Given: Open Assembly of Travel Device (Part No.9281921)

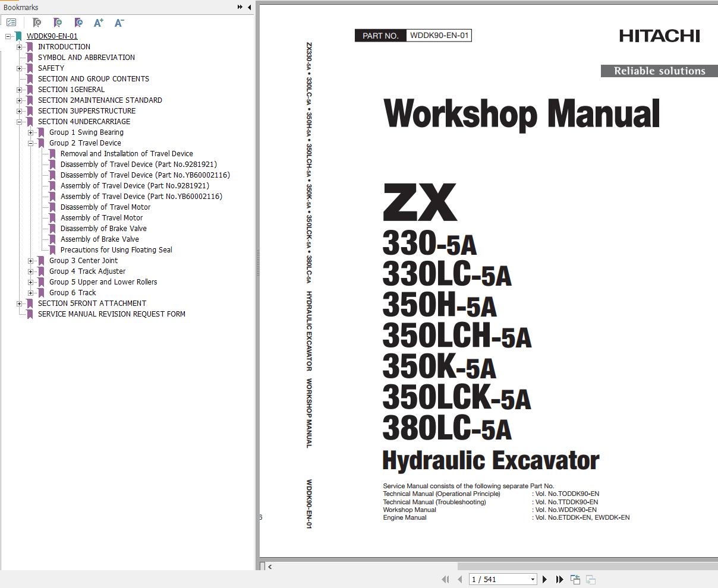Looking at the screenshot, I should (x=135, y=186).
